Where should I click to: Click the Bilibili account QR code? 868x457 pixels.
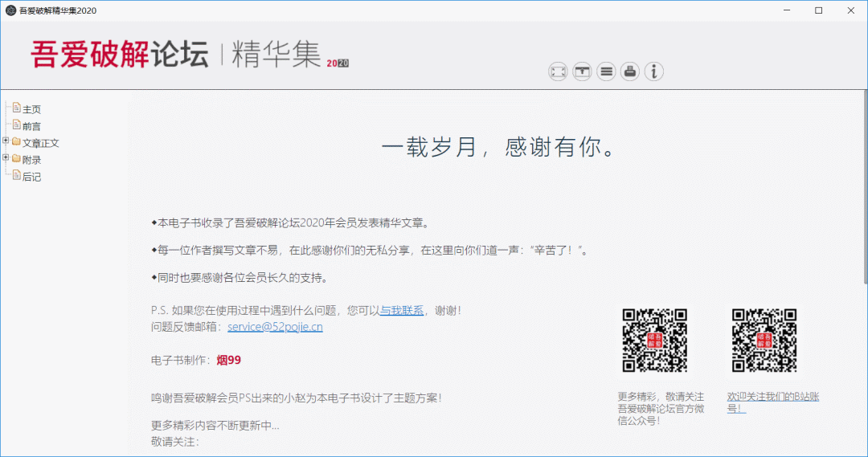pos(764,341)
